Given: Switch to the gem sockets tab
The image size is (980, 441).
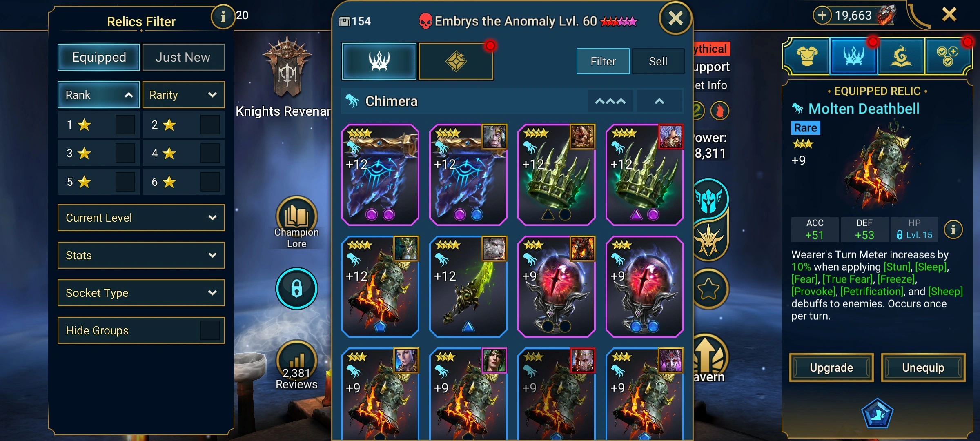Looking at the screenshot, I should click(456, 61).
